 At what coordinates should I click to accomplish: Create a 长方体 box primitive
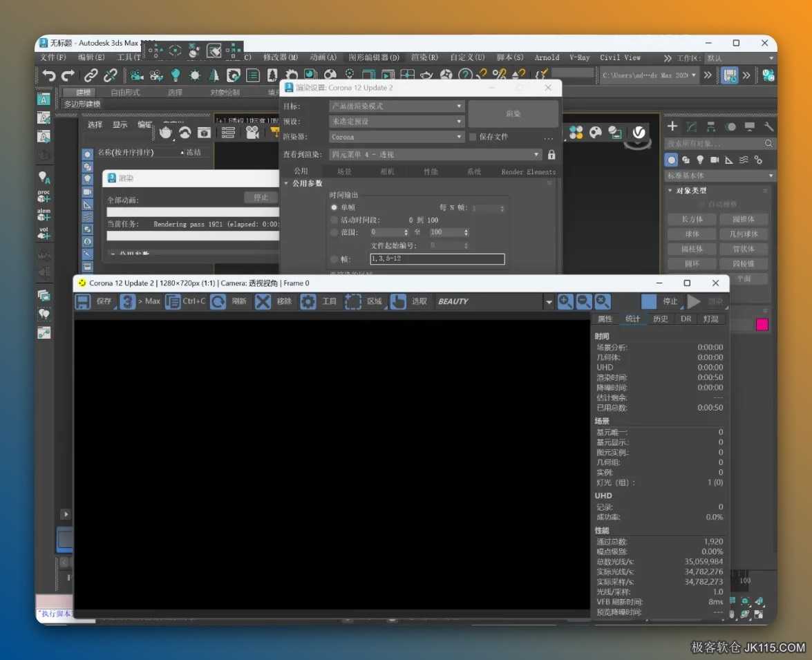point(692,219)
